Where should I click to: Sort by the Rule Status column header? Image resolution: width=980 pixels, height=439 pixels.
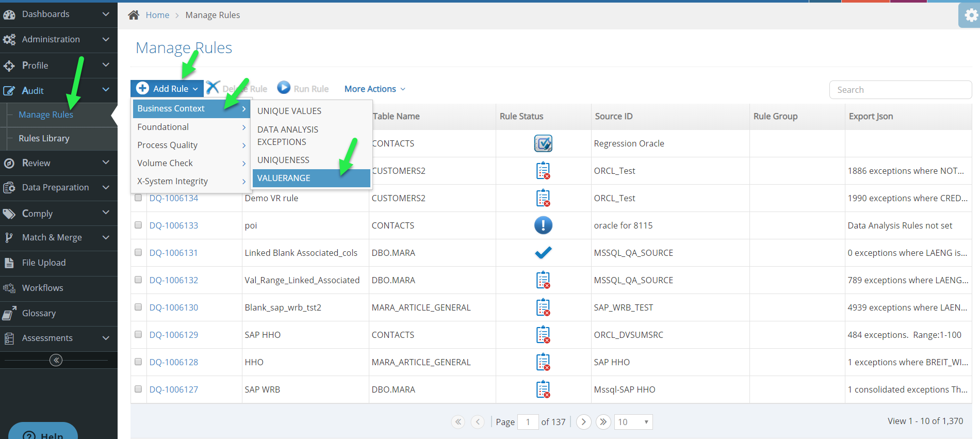coord(521,117)
